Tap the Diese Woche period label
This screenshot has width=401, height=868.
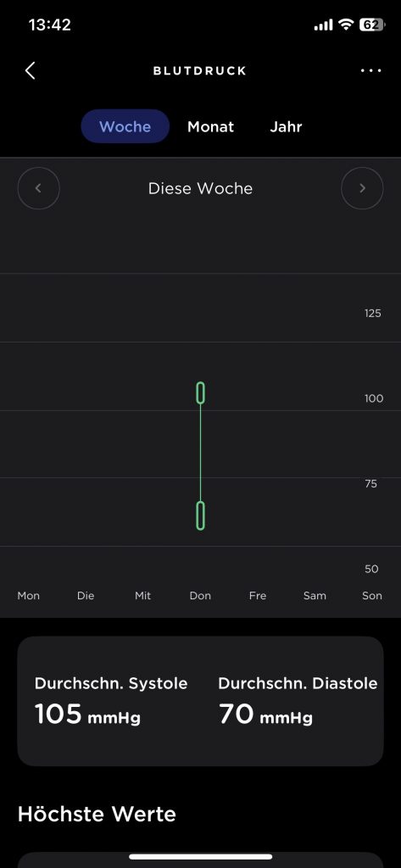(x=200, y=188)
